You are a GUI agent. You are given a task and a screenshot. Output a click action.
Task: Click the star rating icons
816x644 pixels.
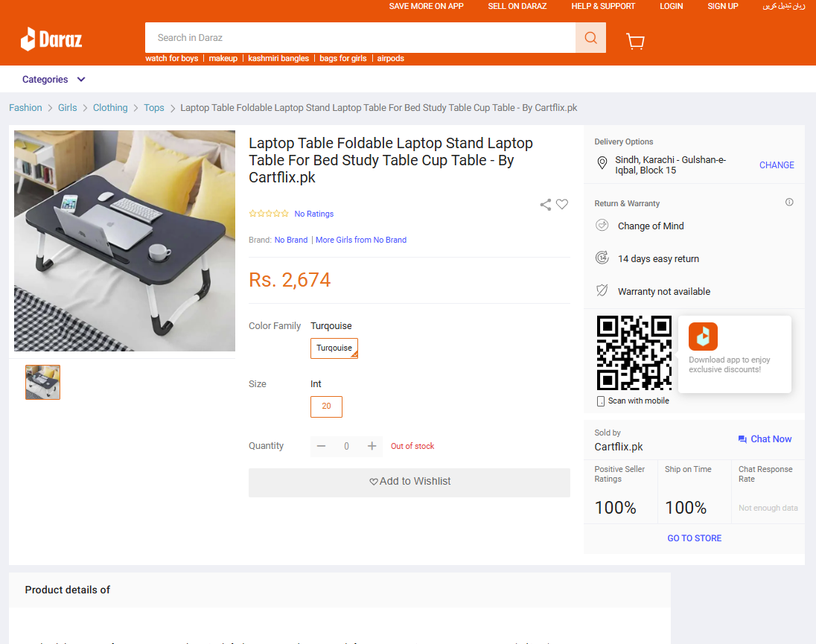click(269, 213)
